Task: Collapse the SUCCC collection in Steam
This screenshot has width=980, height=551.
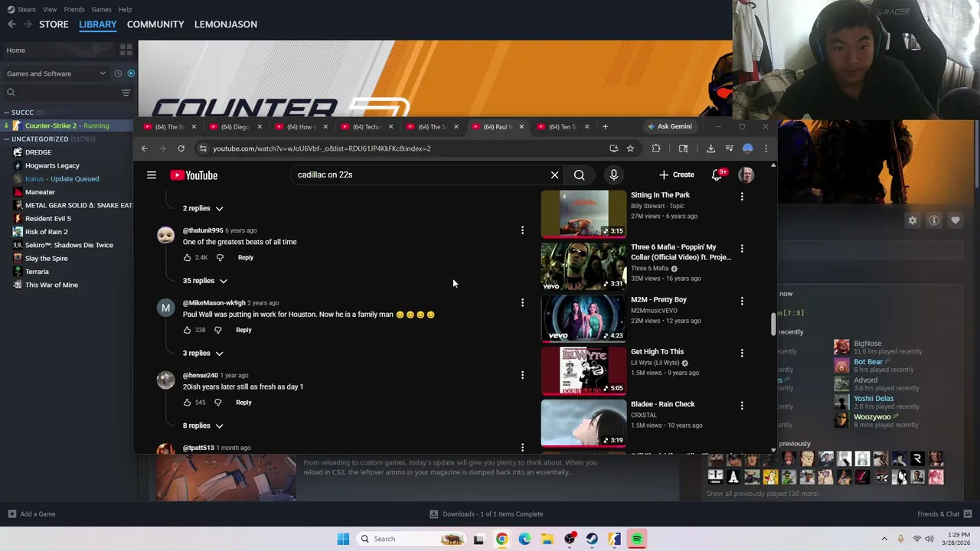Action: pyautogui.click(x=7, y=112)
